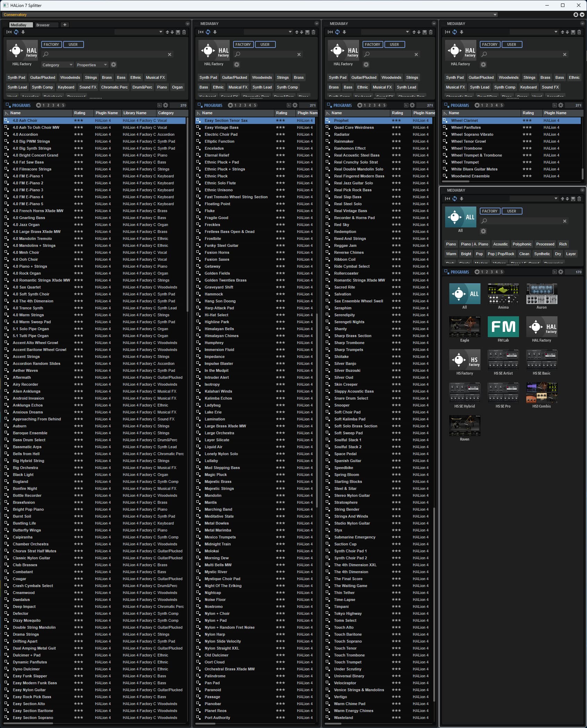This screenshot has width=587, height=728.
Task: Select the Raven piano library
Action: [x=465, y=426]
